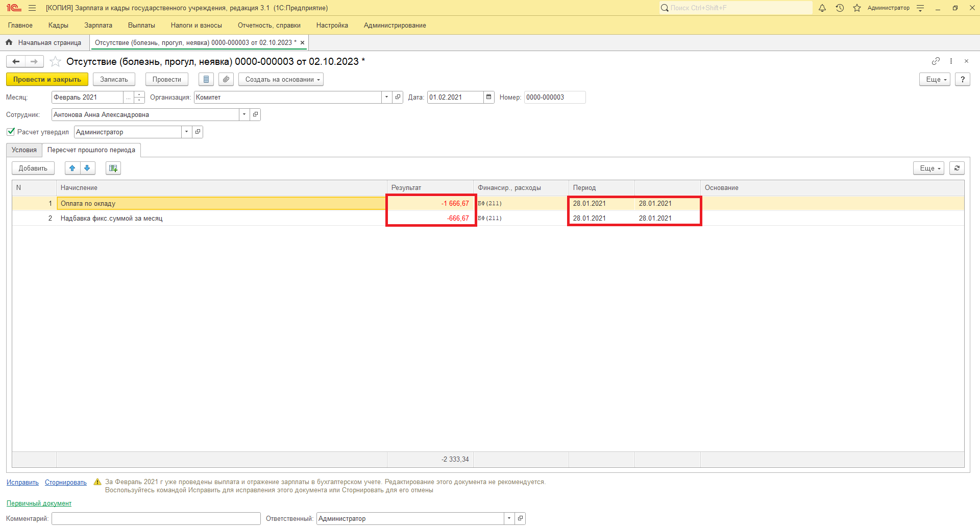The height and width of the screenshot is (528, 980).
Task: Open the Отчетность, справки menu
Action: [269, 25]
